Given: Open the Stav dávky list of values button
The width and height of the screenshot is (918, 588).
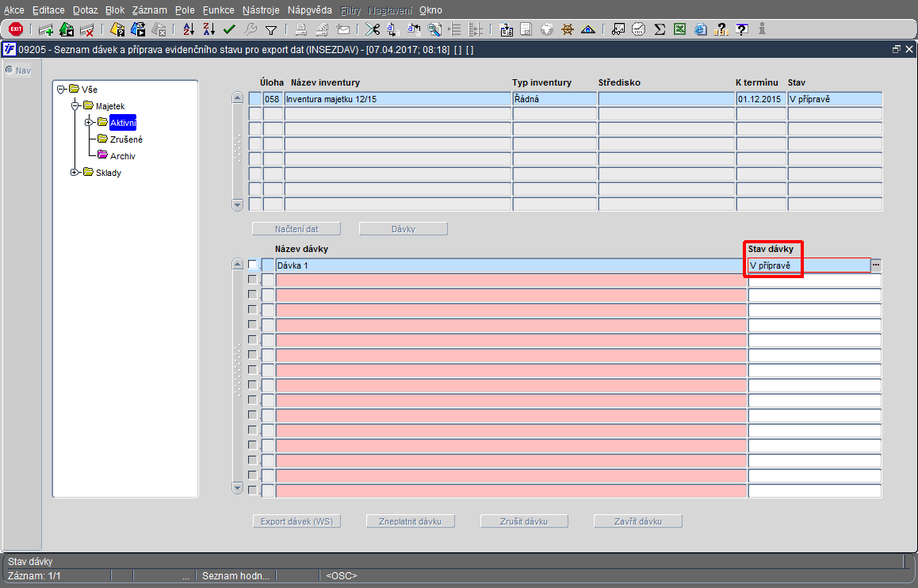Looking at the screenshot, I should (876, 265).
